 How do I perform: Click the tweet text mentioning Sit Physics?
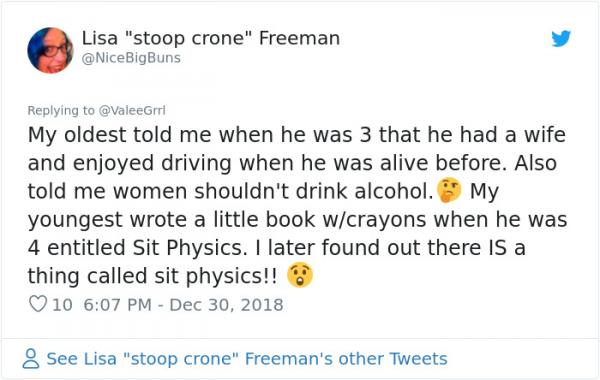tap(296, 205)
